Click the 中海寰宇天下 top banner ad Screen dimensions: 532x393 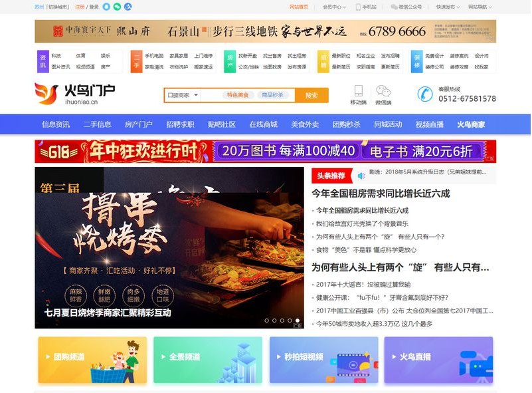(x=265, y=31)
